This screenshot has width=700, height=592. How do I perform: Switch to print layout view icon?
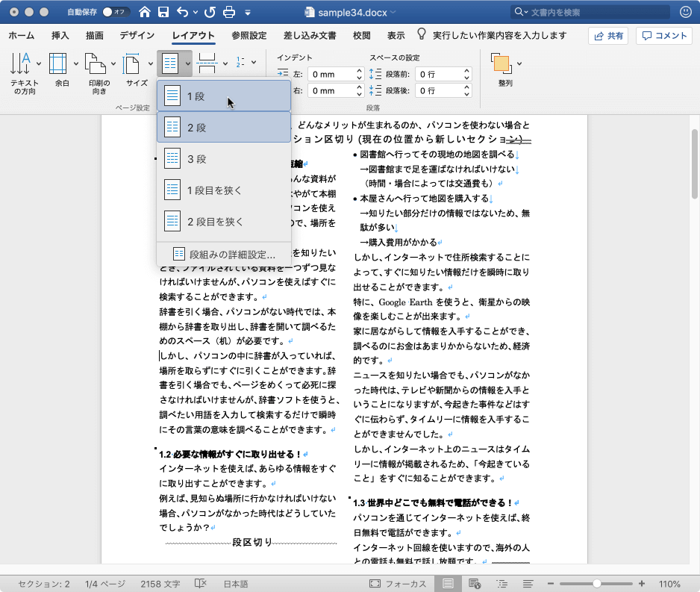(x=448, y=584)
